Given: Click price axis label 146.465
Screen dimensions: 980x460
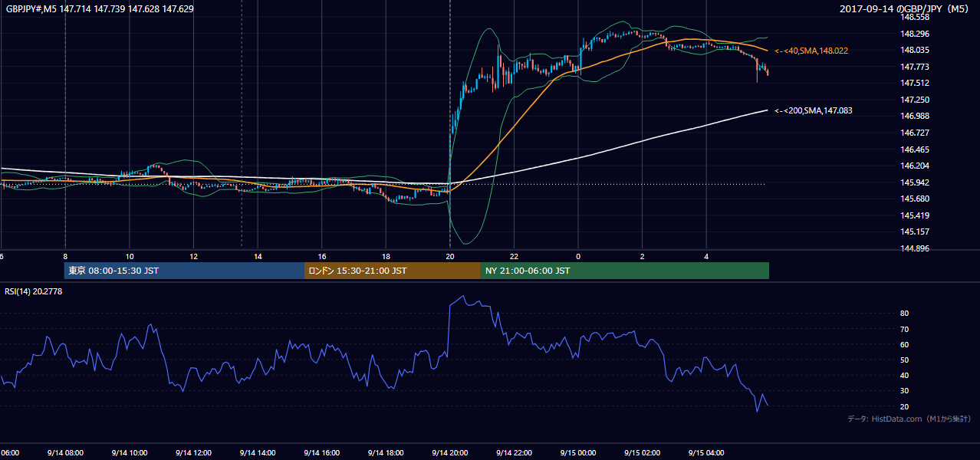Looking at the screenshot, I should click(x=914, y=149).
